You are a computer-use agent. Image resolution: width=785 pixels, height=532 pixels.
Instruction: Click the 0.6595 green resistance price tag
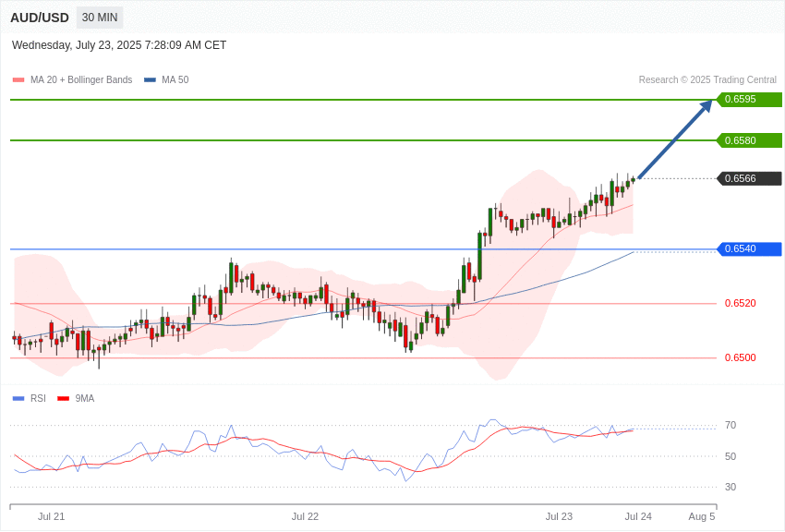pos(750,100)
